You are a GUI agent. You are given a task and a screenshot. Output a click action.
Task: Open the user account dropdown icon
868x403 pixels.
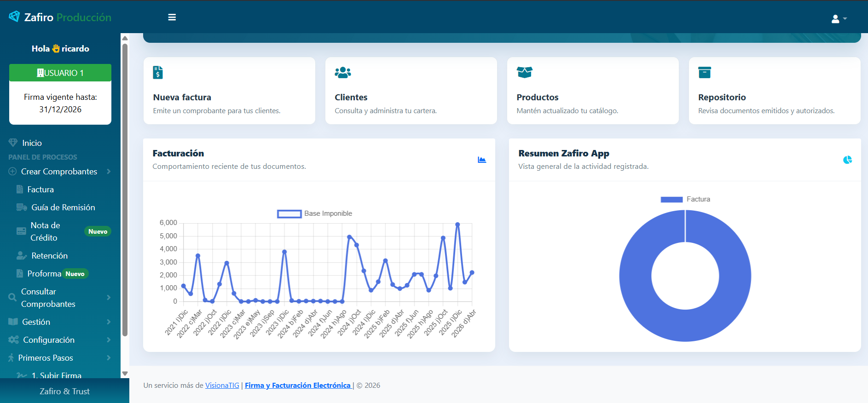pyautogui.click(x=839, y=19)
